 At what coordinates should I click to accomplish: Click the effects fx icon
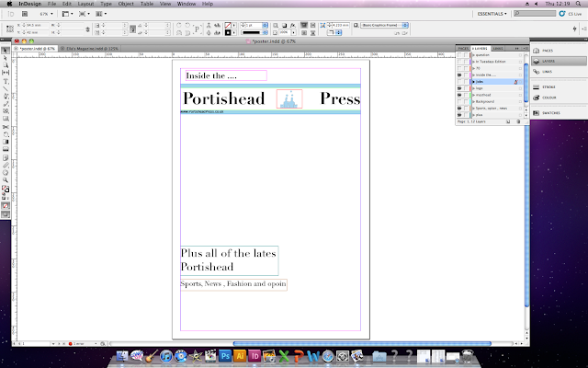pyautogui.click(x=292, y=25)
